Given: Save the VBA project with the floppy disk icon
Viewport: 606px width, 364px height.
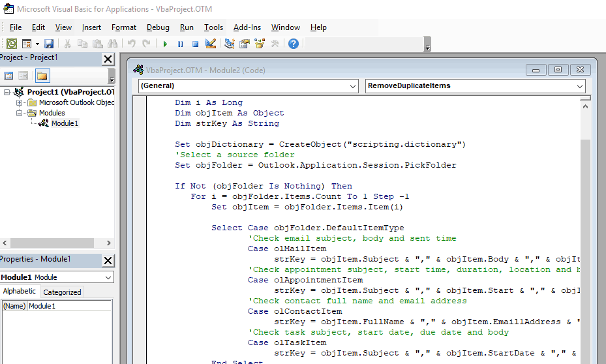Looking at the screenshot, I should tap(49, 44).
